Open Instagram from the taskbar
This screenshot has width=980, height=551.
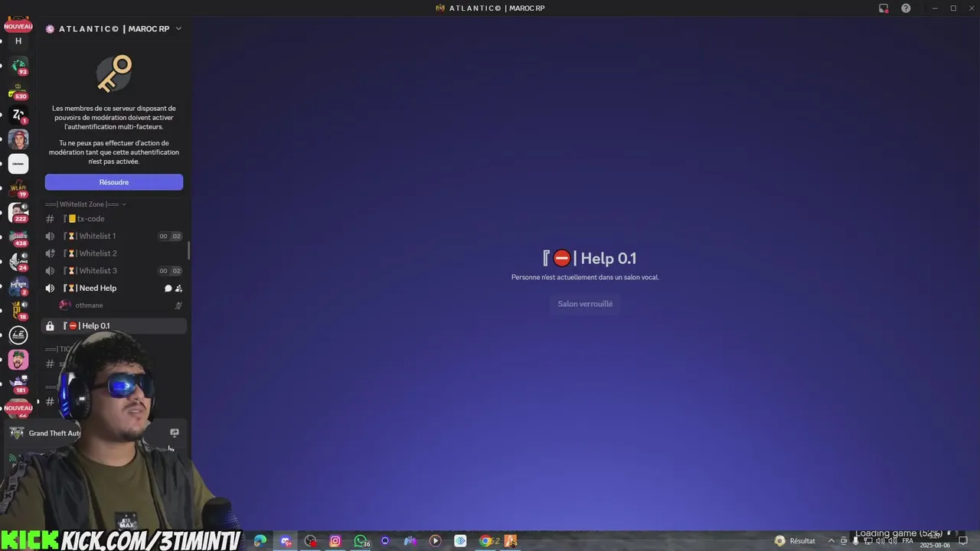[x=335, y=541]
